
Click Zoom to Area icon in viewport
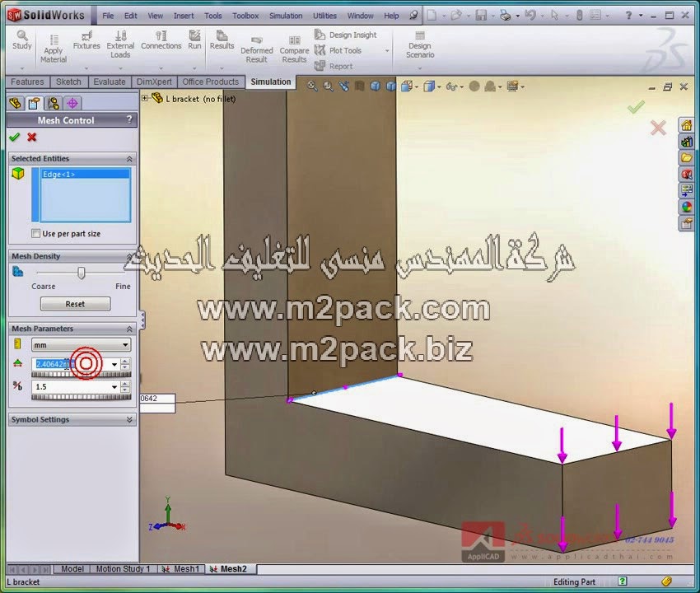(328, 86)
